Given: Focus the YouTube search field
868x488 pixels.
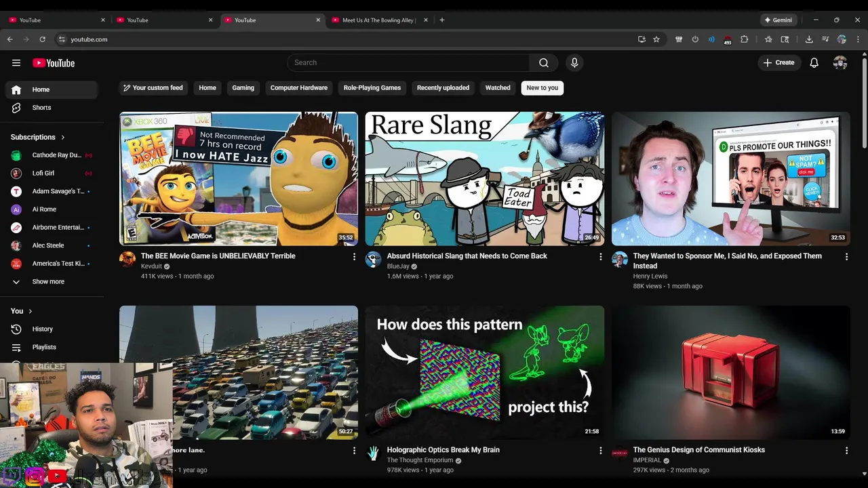Looking at the screenshot, I should tap(409, 63).
